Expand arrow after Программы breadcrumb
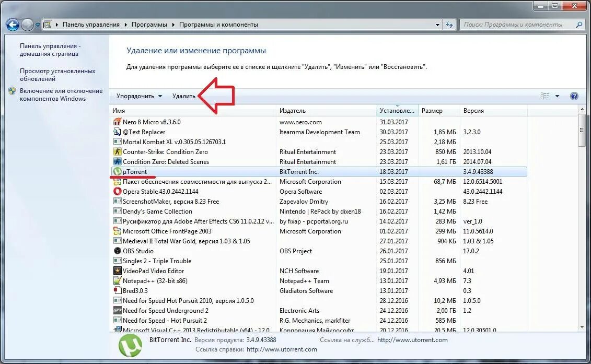 173,25
